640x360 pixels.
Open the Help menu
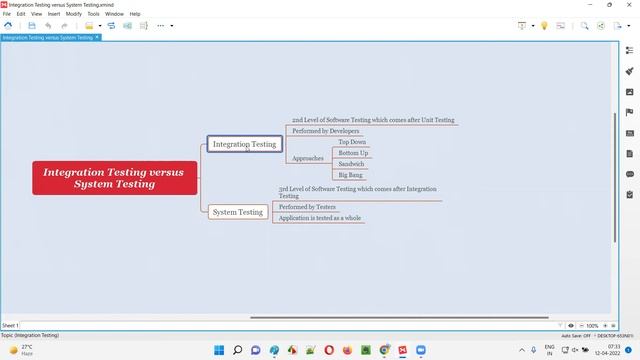[x=135, y=14]
